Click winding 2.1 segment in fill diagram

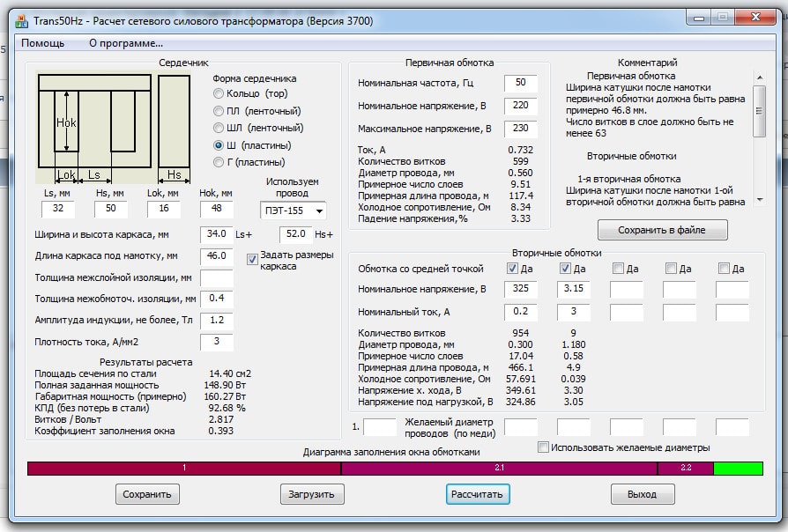499,468
